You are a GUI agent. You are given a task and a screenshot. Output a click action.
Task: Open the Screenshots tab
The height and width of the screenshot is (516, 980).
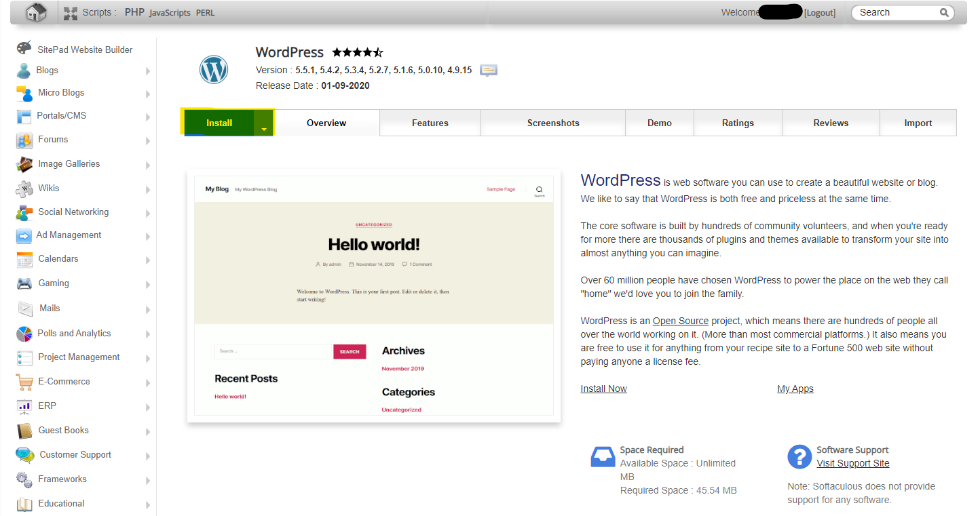click(553, 123)
